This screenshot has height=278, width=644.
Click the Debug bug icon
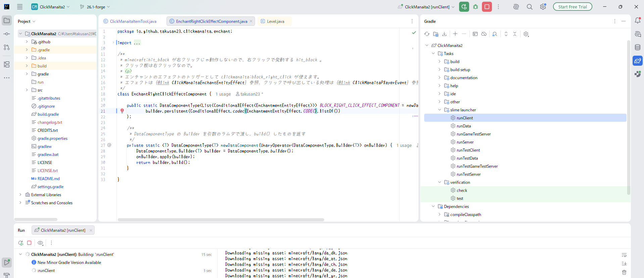coord(476,7)
